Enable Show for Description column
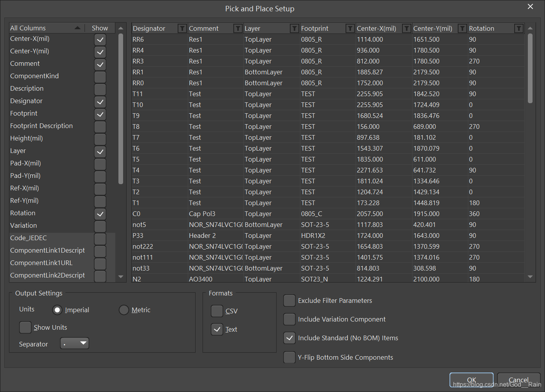The height and width of the screenshot is (392, 545). (100, 90)
